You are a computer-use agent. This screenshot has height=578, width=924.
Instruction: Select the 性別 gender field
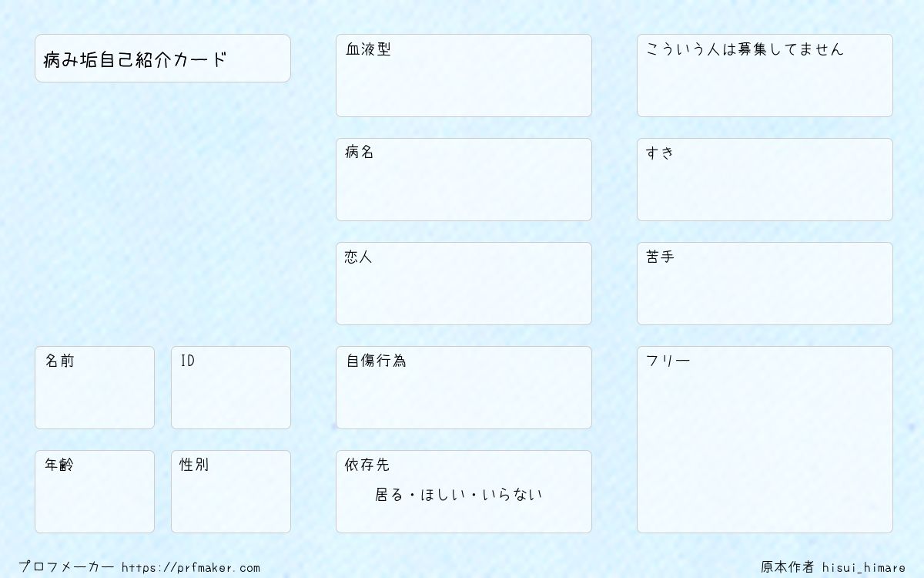pyautogui.click(x=231, y=492)
